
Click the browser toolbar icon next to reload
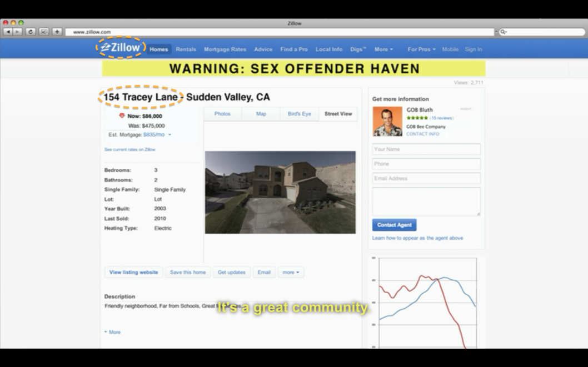pyautogui.click(x=44, y=32)
